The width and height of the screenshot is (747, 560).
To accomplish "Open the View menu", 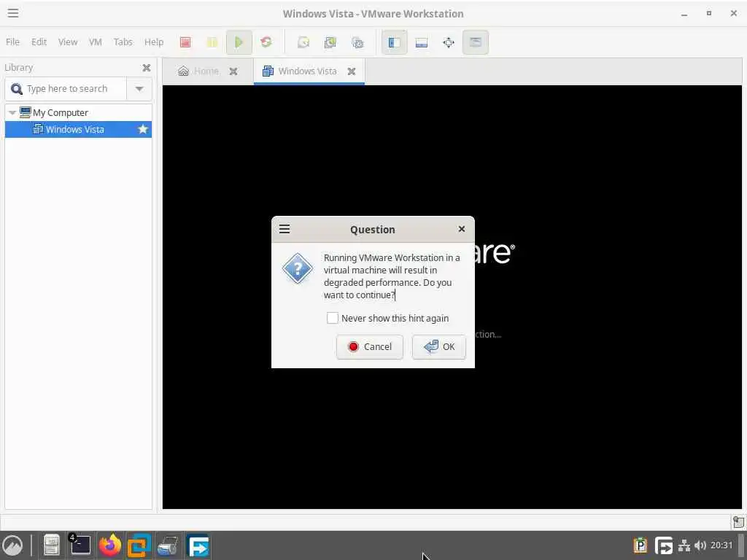I will pyautogui.click(x=68, y=42).
